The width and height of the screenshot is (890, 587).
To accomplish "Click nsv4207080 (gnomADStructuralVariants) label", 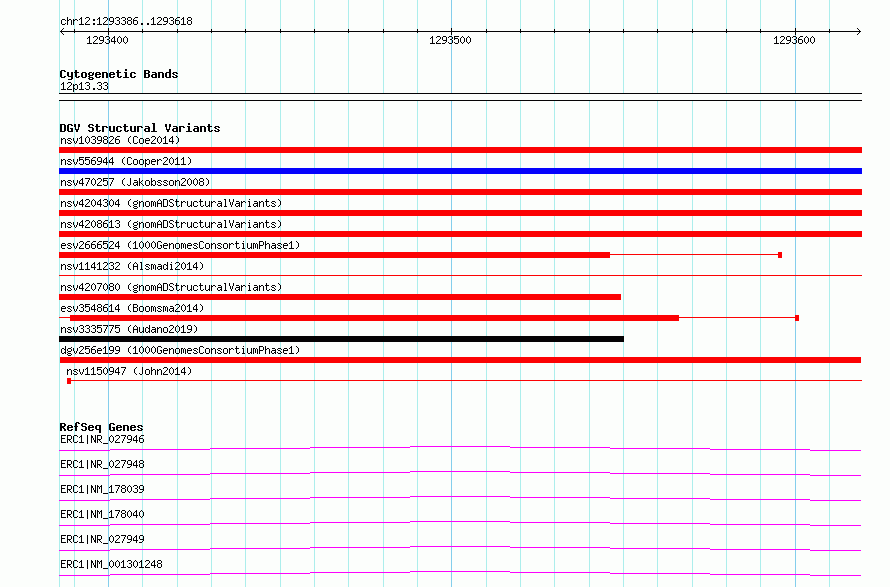I will tap(171, 287).
